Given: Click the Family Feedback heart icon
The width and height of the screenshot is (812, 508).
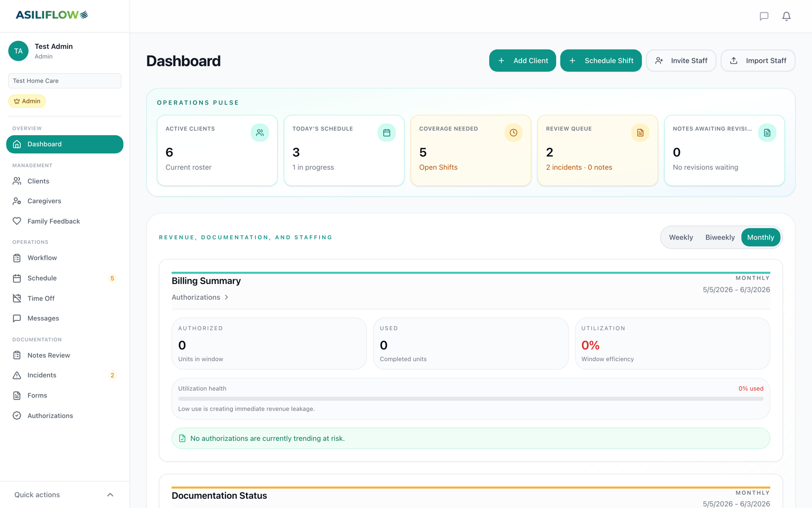Looking at the screenshot, I should 17,221.
